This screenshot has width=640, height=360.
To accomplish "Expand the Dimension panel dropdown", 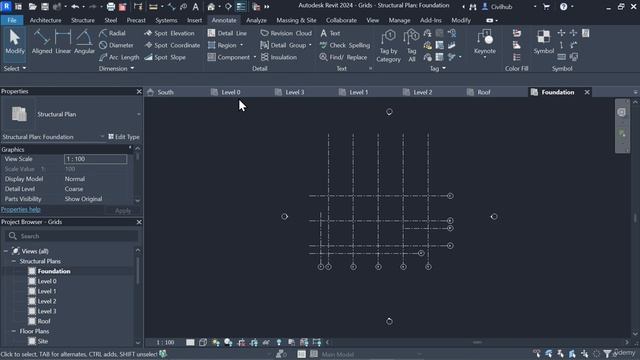I will (x=116, y=69).
